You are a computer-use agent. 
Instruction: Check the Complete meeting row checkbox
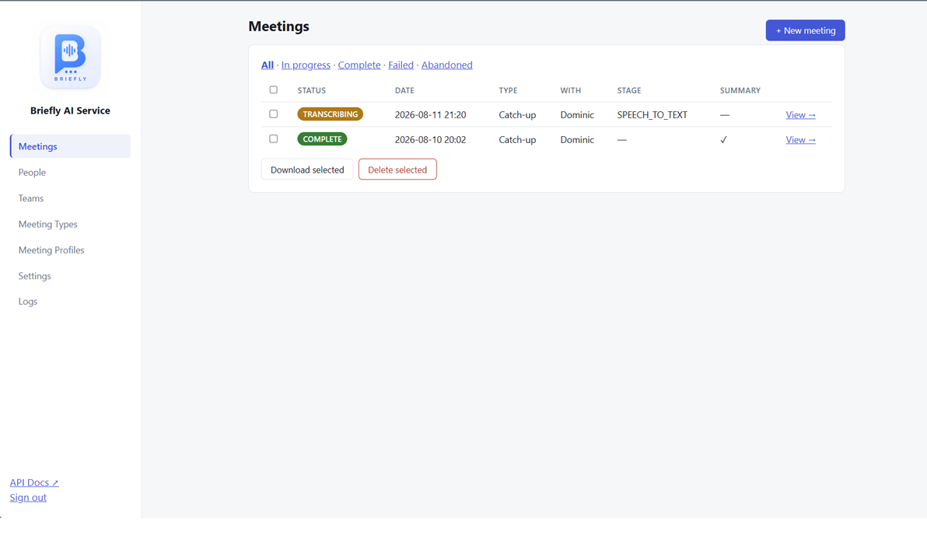[273, 138]
